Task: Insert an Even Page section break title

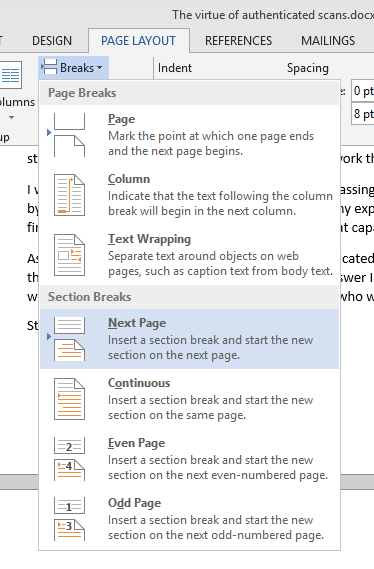Action: pyautogui.click(x=136, y=443)
